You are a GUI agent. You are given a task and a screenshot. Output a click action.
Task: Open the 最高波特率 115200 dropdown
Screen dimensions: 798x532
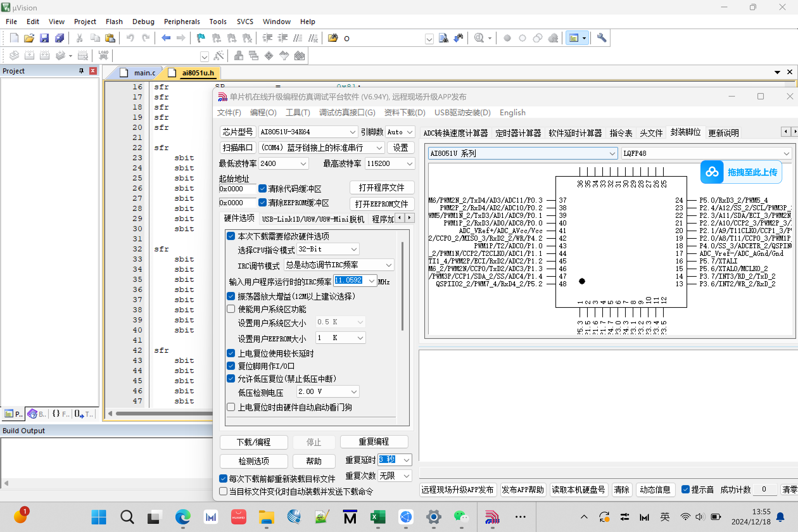pyautogui.click(x=389, y=163)
